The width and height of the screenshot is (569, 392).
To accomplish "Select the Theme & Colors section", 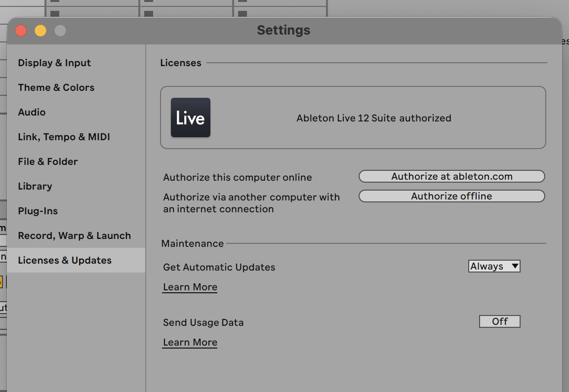I will pos(56,87).
